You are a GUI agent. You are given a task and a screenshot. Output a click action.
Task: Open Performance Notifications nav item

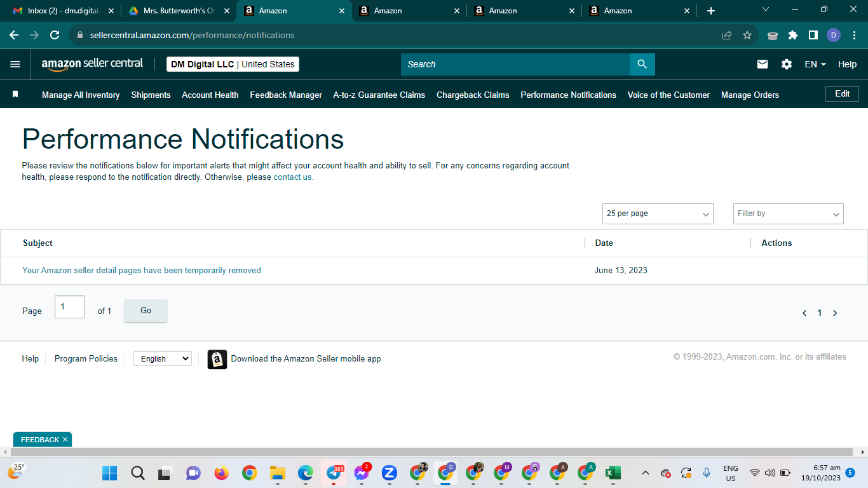tap(569, 95)
